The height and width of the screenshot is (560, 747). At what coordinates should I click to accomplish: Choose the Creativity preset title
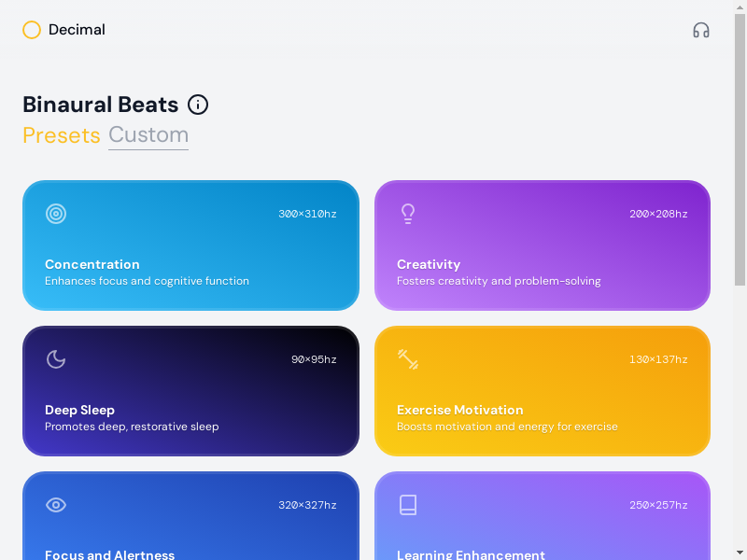point(429,264)
